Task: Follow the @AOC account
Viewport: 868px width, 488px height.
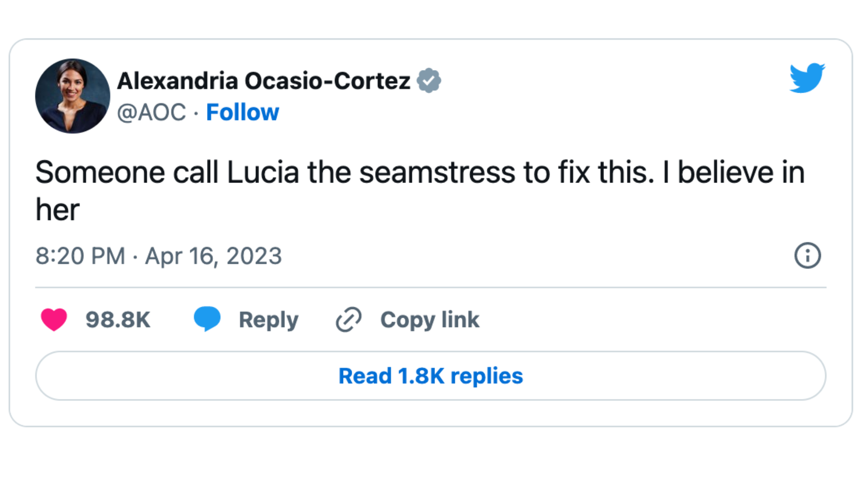Action: (242, 112)
